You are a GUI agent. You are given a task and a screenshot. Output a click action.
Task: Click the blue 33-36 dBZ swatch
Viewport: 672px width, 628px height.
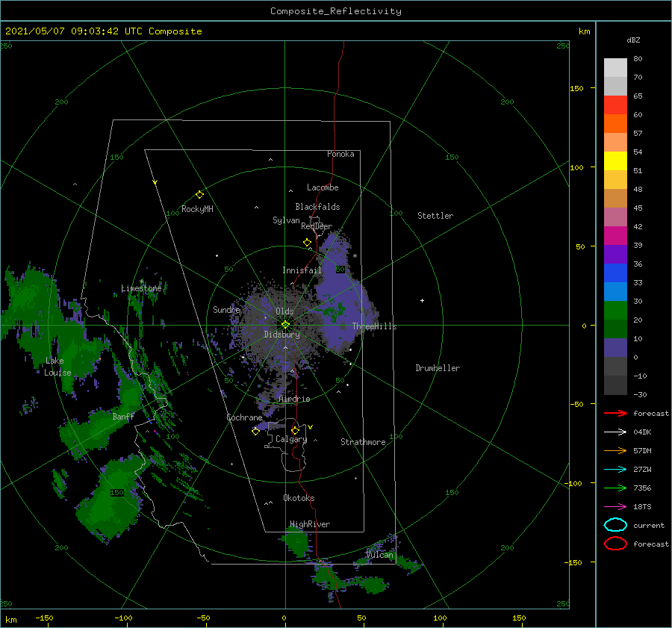615,273
